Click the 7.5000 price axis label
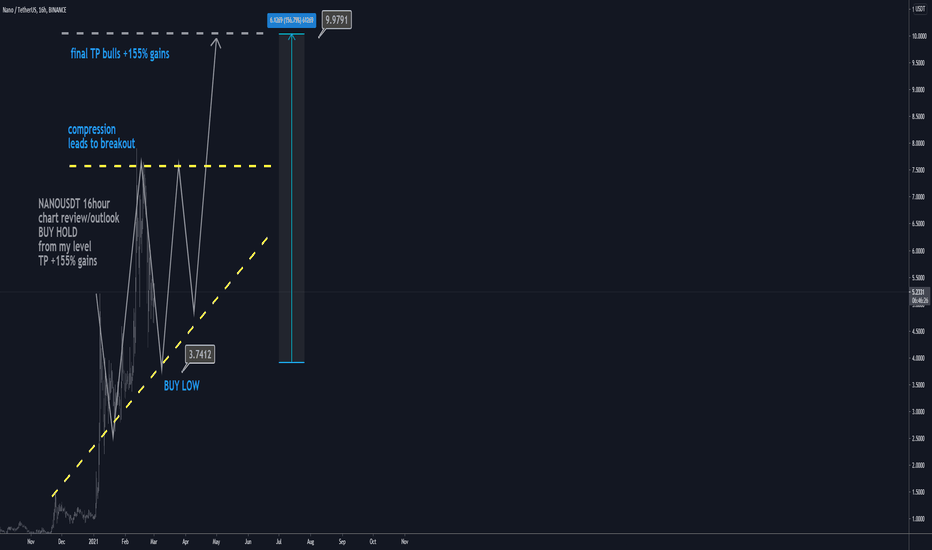The image size is (932, 550). [919, 170]
